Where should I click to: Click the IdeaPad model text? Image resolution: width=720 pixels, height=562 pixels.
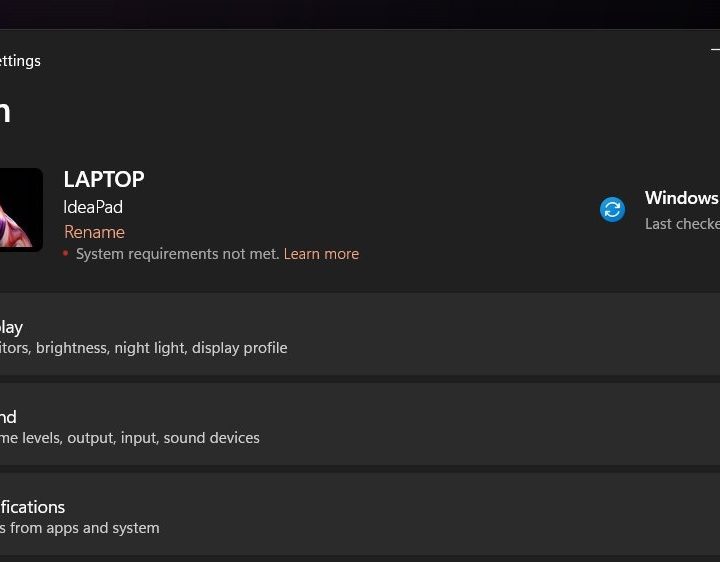[93, 207]
